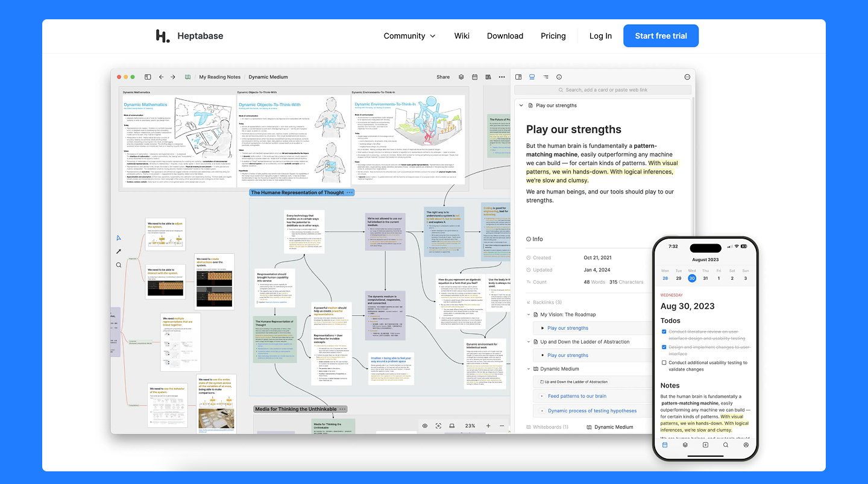Open the circled more-options icon in right panel
The width and height of the screenshot is (868, 484).
pos(687,77)
